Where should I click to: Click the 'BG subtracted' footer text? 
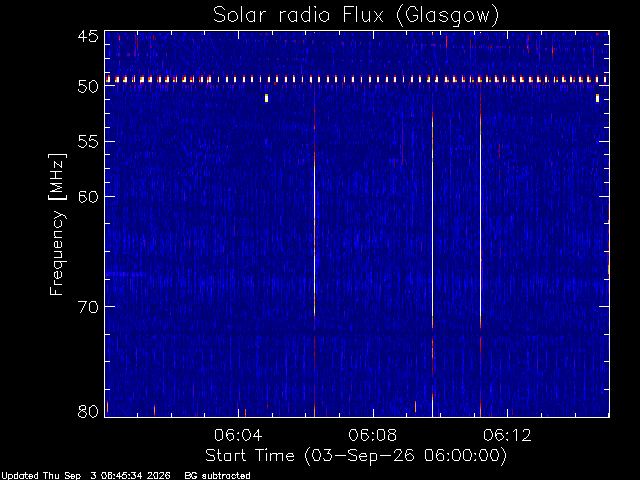[x=218, y=476]
